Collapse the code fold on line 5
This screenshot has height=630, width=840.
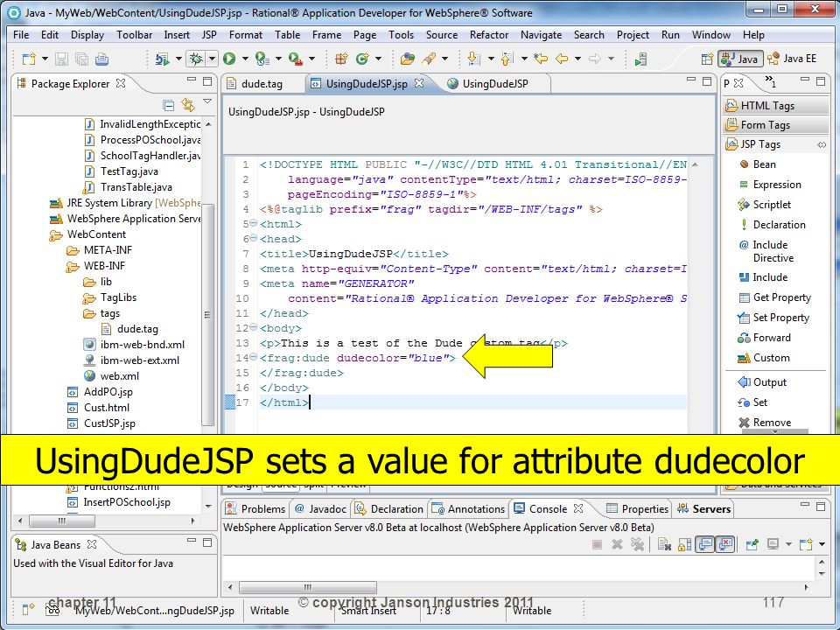(x=254, y=223)
